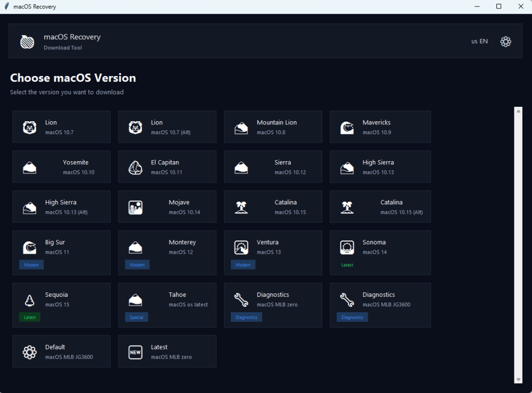Select the Mountain Lion title text
The width and height of the screenshot is (532, 393).
point(277,122)
